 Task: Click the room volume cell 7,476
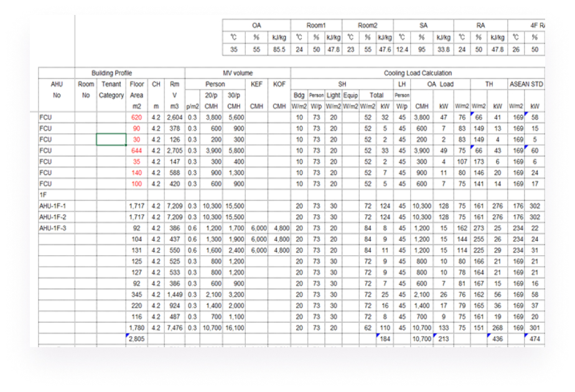click(x=174, y=327)
